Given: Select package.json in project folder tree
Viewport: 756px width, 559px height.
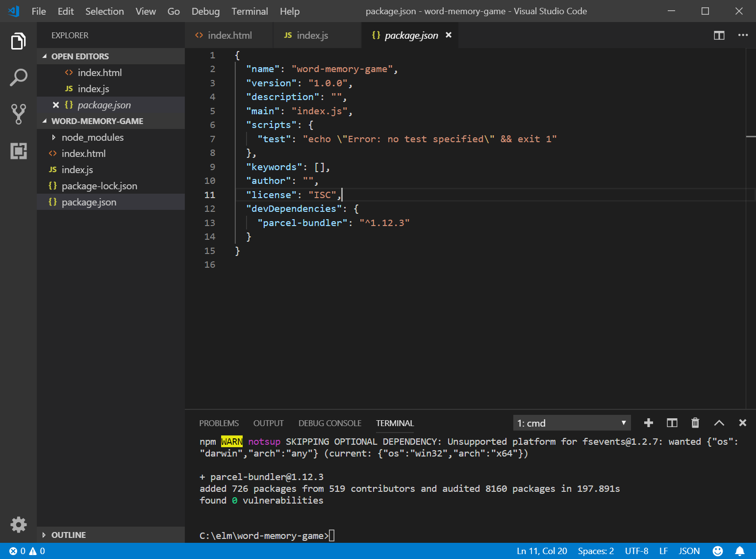Looking at the screenshot, I should pyautogui.click(x=111, y=202).
